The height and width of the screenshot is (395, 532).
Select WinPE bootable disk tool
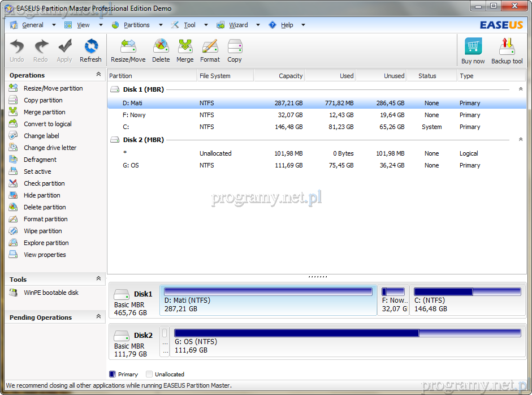51,293
